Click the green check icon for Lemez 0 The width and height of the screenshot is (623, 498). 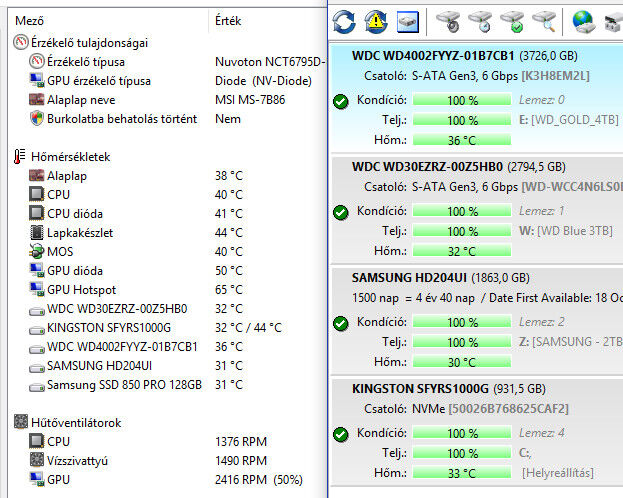tap(341, 101)
